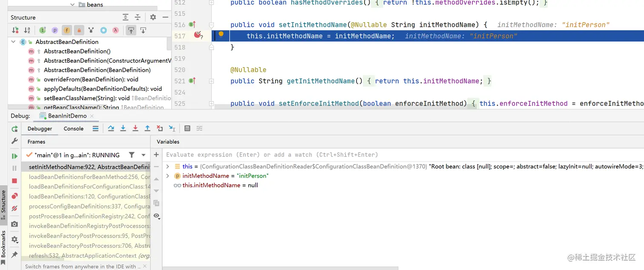Click Rerun BeanInitDemo debug icon

[14, 129]
